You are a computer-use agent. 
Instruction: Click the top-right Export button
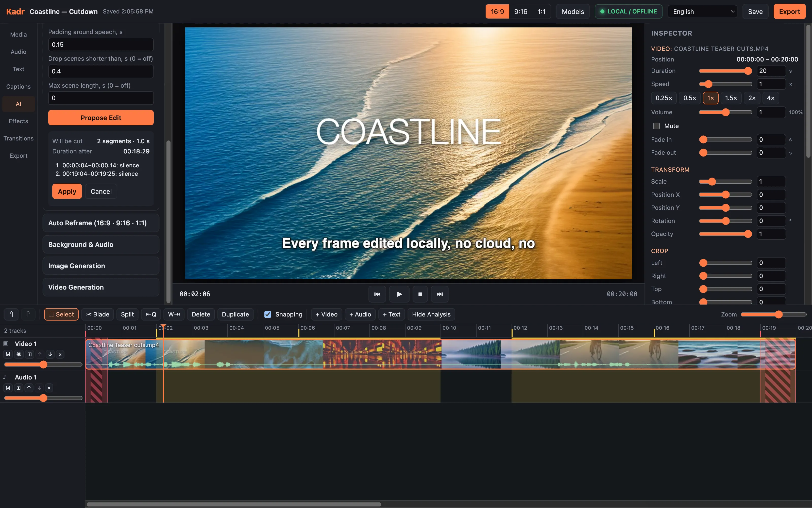tap(789, 11)
